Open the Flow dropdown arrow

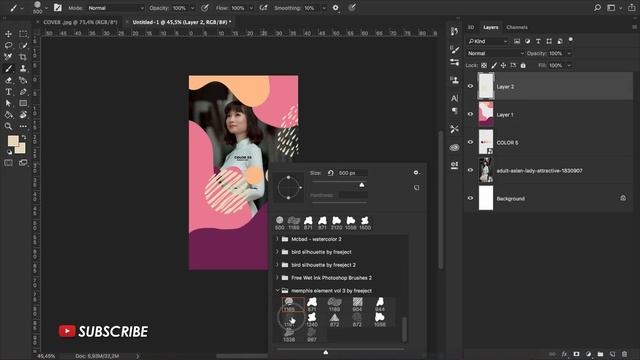point(251,8)
